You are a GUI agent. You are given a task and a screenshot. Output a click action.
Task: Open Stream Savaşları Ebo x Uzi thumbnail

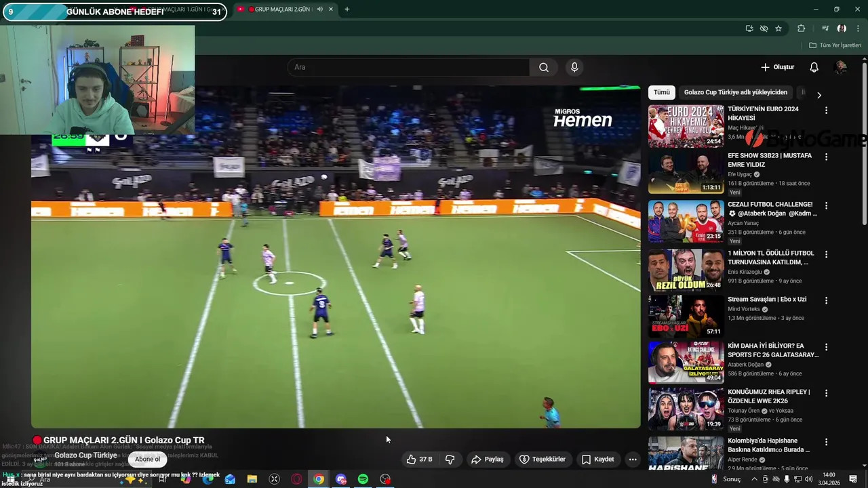tap(686, 316)
